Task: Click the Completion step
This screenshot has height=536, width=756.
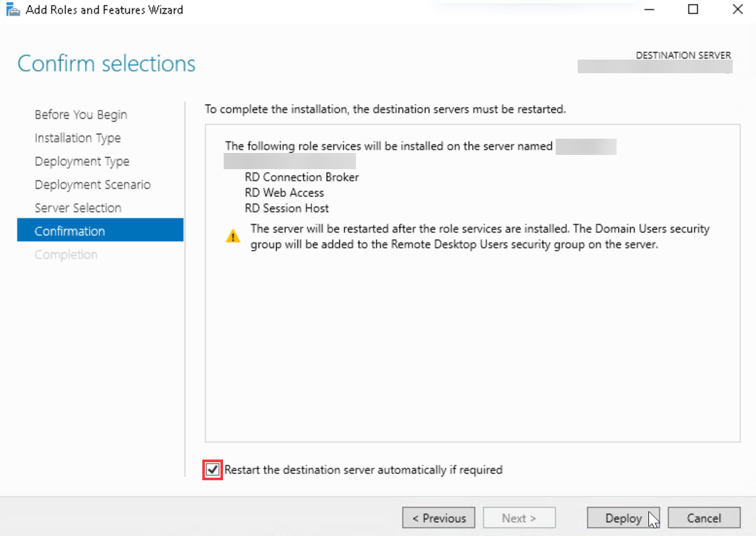Action: coord(65,254)
